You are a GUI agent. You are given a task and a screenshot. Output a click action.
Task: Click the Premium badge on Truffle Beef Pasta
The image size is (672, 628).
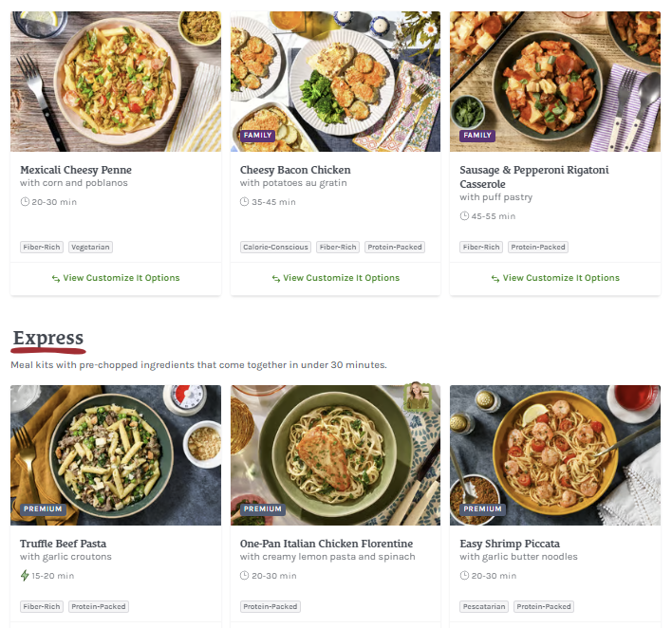pos(43,508)
